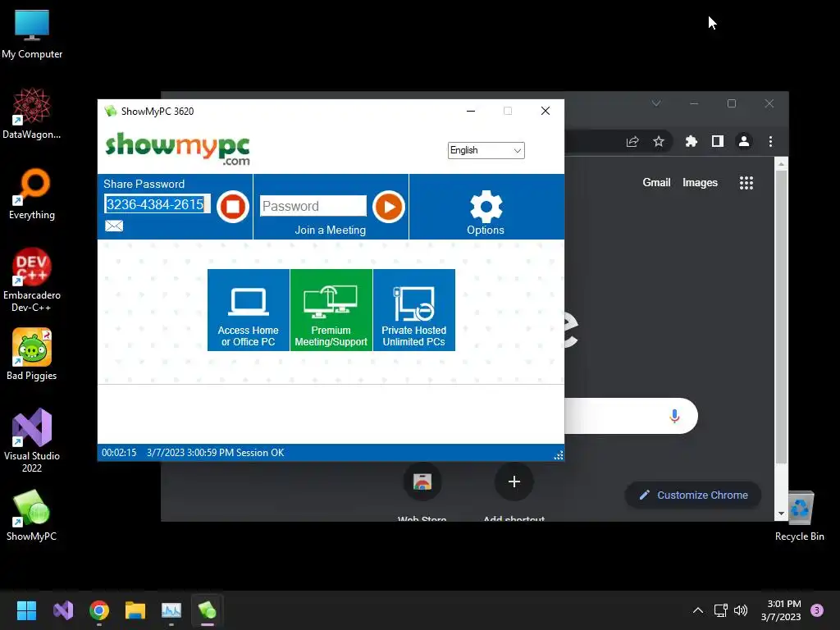This screenshot has height=630, width=840.
Task: Close the ShowMyPC 3620 window
Action: pos(546,111)
